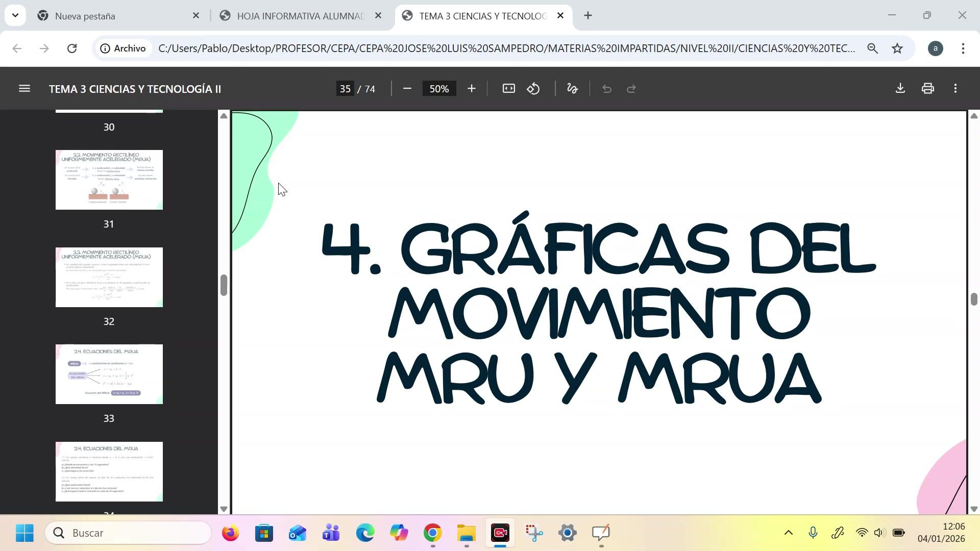Bookmark this page with the star

point(897,48)
